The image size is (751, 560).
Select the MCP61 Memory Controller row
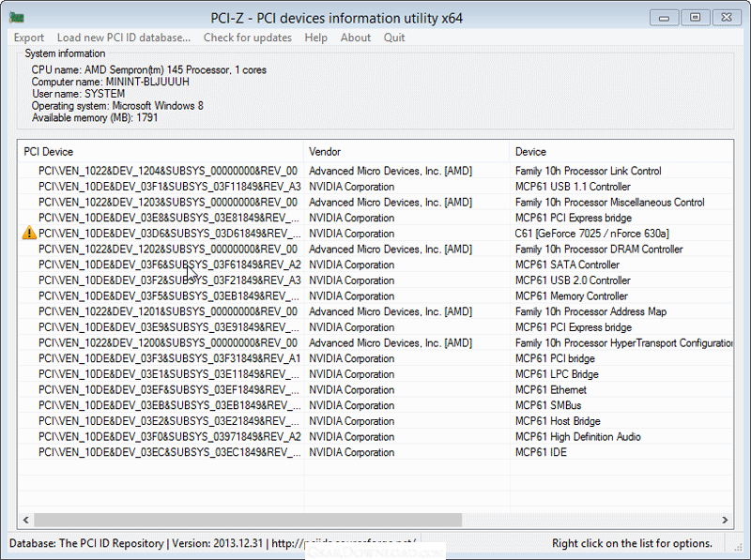376,295
